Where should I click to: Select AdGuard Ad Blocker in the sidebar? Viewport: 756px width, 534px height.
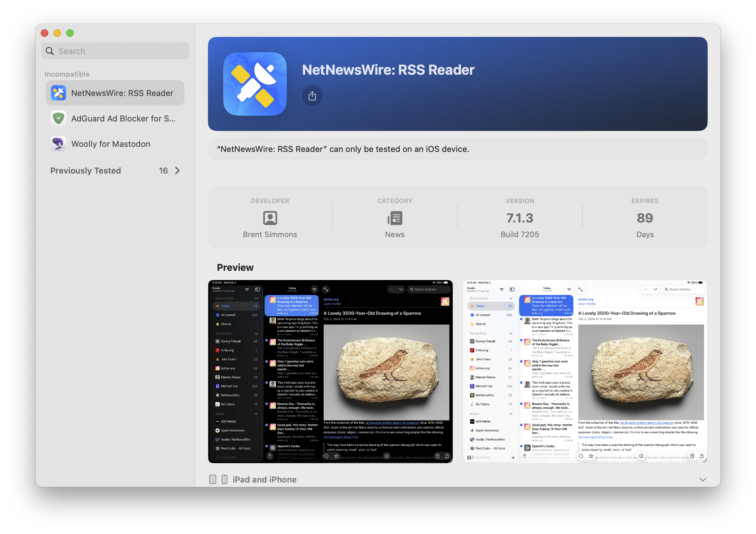pyautogui.click(x=115, y=119)
